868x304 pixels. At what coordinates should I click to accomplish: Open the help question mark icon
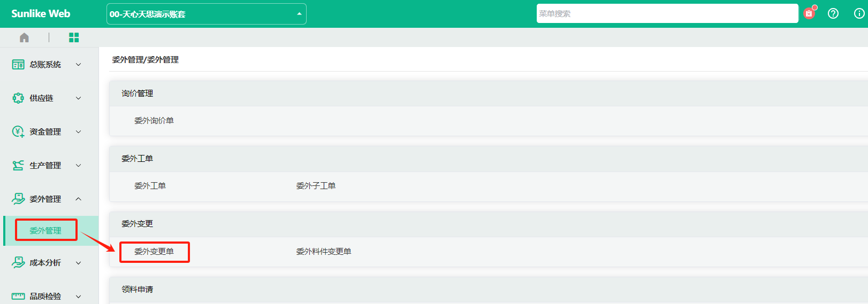pyautogui.click(x=833, y=13)
